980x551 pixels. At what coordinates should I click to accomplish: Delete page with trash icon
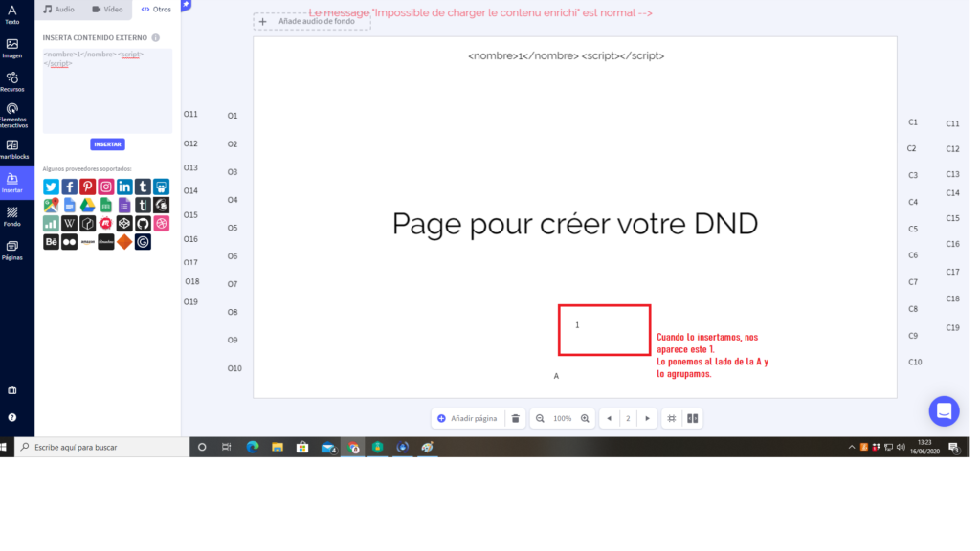[516, 418]
